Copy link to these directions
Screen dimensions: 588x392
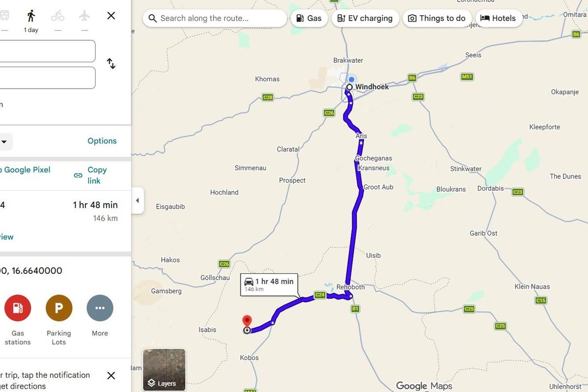pyautogui.click(x=92, y=175)
